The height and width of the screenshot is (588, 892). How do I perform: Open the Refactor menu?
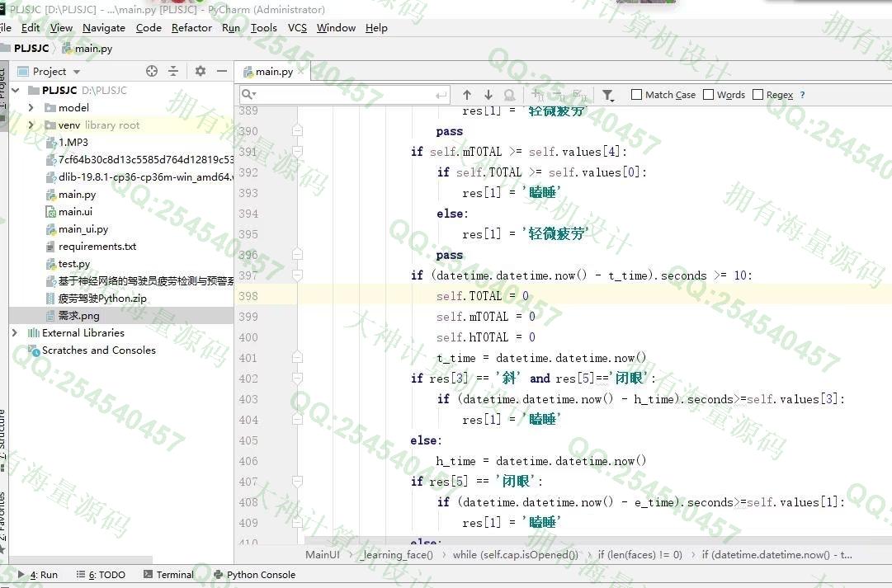(191, 28)
